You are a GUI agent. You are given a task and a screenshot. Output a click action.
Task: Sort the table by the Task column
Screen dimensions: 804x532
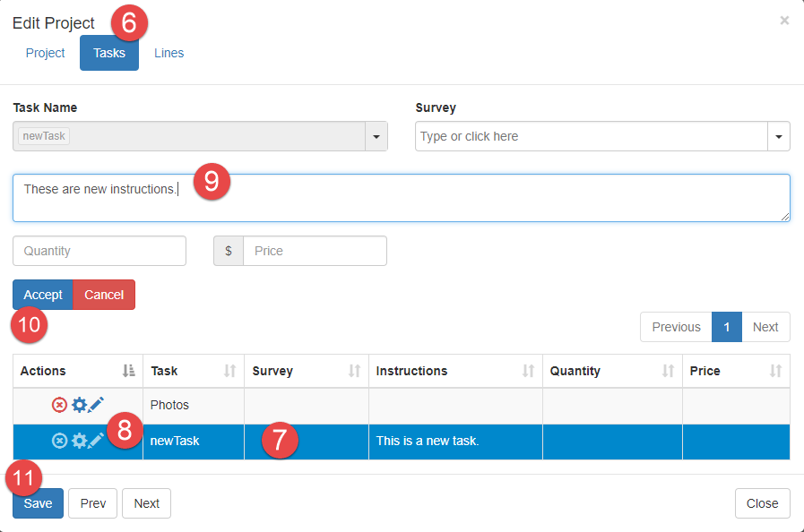193,371
